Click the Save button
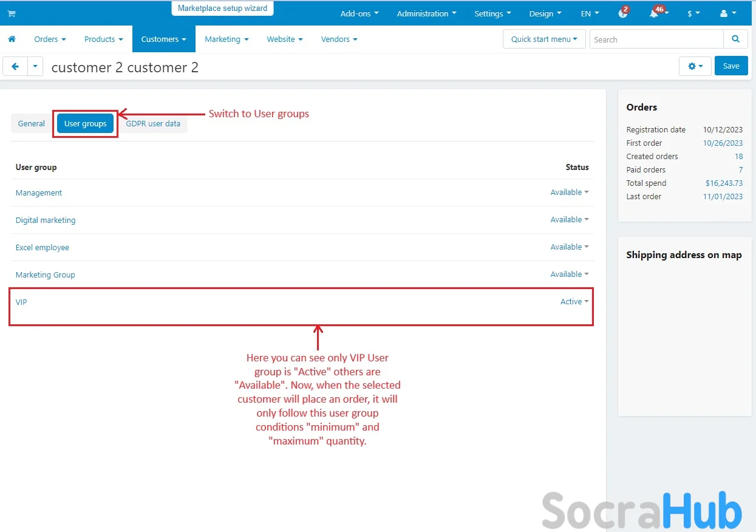The width and height of the screenshot is (756, 532). click(x=731, y=66)
